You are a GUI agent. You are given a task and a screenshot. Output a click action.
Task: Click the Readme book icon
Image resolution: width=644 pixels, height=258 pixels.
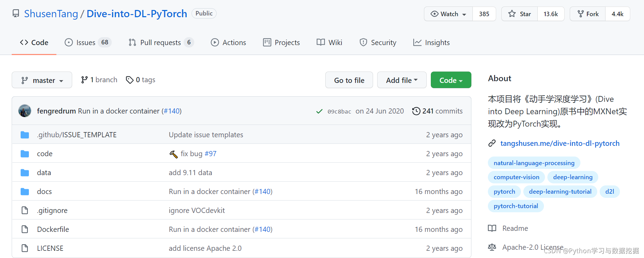[492, 228]
